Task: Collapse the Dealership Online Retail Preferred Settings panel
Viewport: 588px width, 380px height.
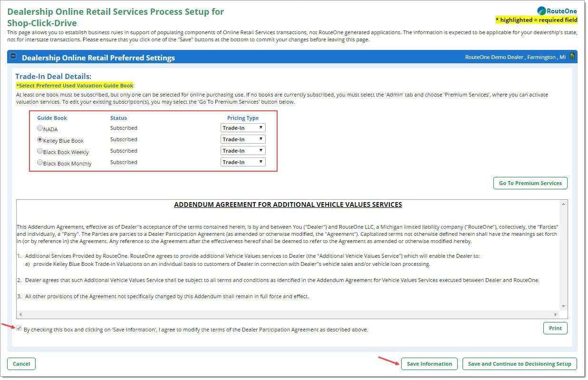Action: pyautogui.click(x=13, y=56)
